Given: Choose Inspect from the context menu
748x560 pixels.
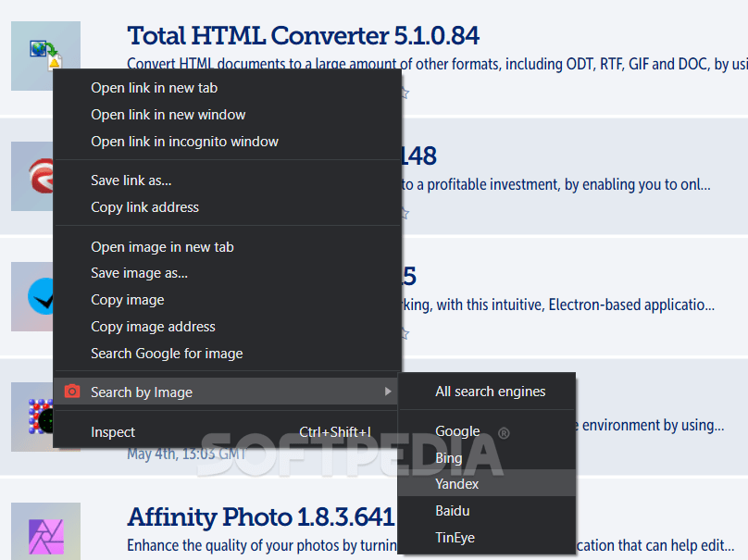Looking at the screenshot, I should pyautogui.click(x=227, y=431).
